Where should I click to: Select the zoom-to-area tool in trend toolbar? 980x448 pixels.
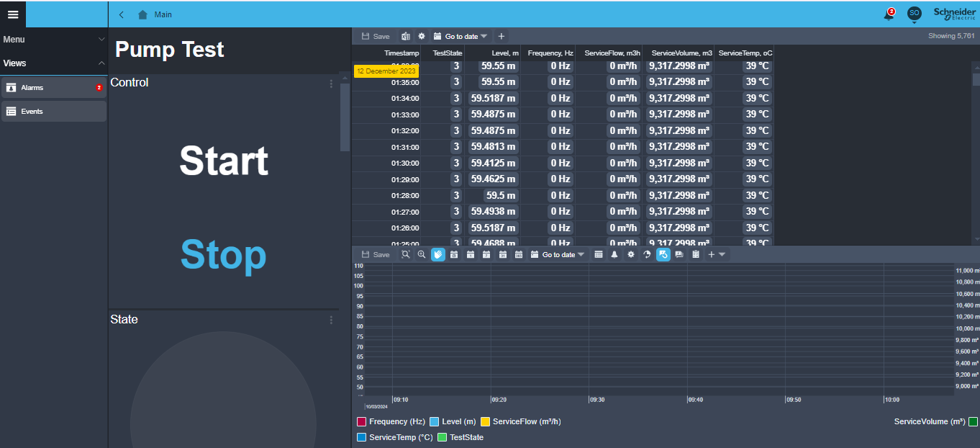click(406, 254)
